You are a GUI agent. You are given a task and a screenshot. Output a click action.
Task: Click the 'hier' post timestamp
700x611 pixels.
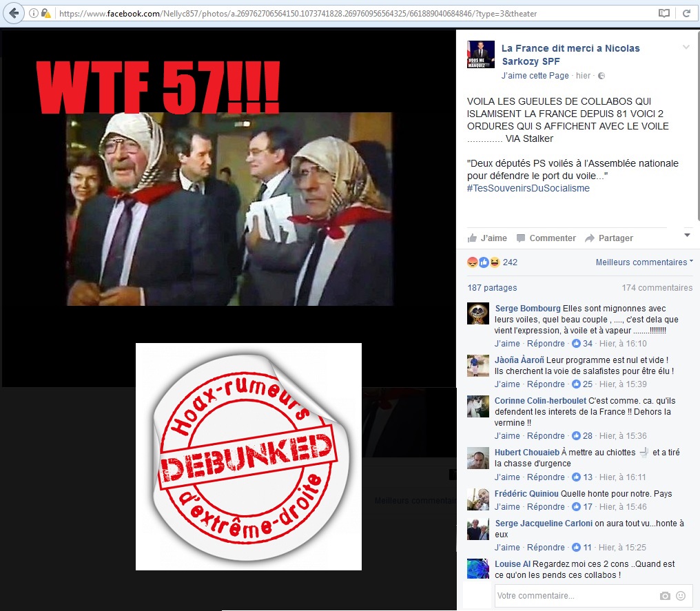pyautogui.click(x=583, y=76)
